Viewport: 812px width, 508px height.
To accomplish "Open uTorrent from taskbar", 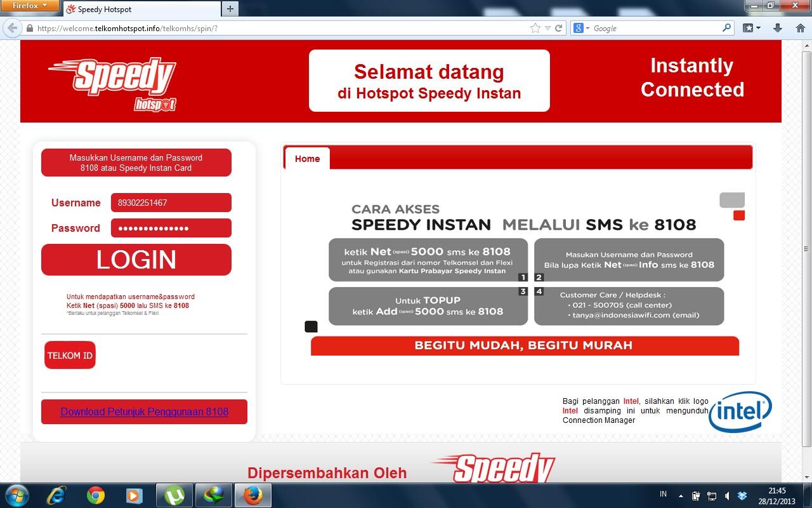I will coord(174,495).
